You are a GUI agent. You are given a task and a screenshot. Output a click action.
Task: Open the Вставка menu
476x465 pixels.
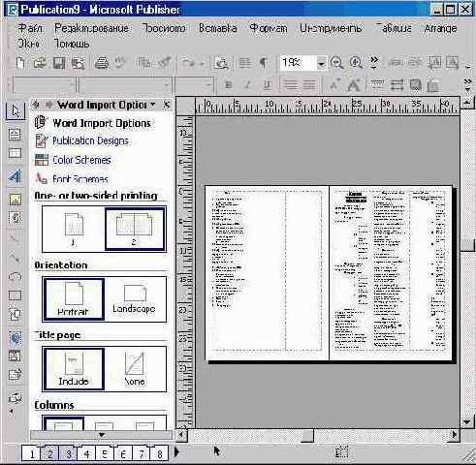tap(217, 28)
